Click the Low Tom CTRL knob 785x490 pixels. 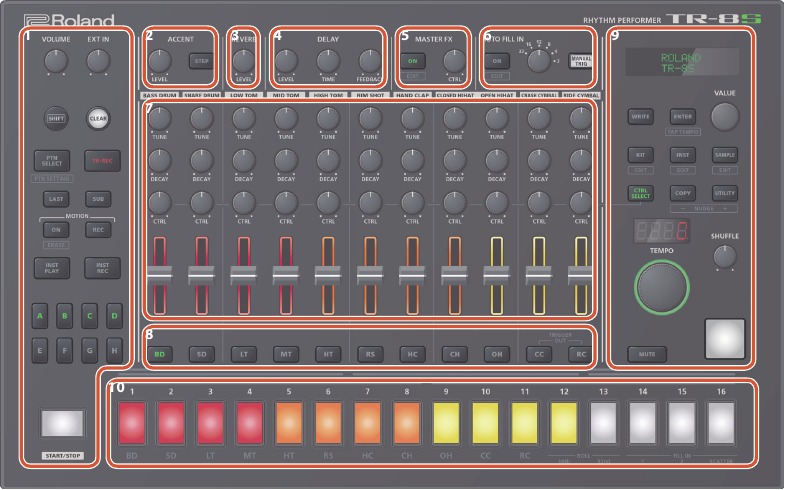(244, 203)
